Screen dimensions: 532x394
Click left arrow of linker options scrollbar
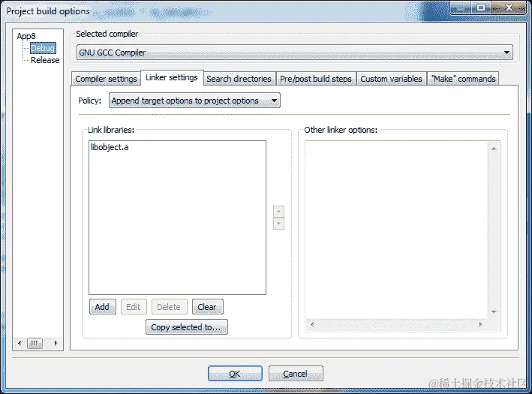tap(312, 324)
